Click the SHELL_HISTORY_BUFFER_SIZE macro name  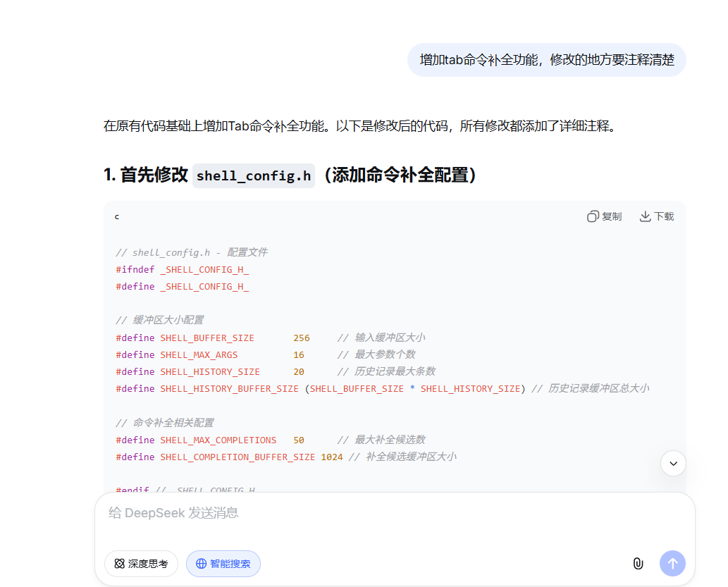229,388
